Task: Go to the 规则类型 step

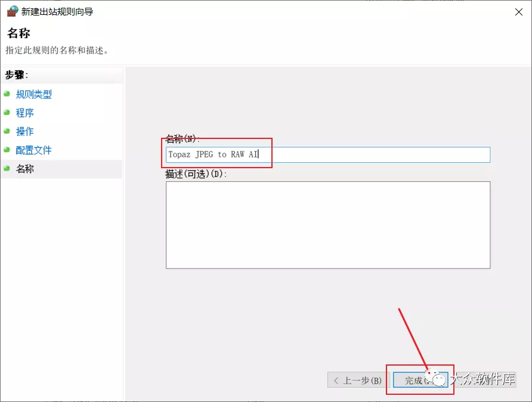Action: pos(33,94)
